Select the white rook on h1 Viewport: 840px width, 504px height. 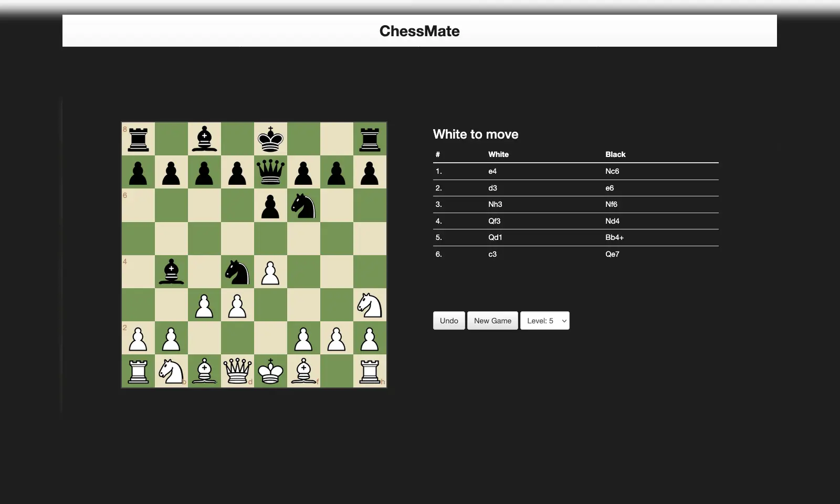370,372
